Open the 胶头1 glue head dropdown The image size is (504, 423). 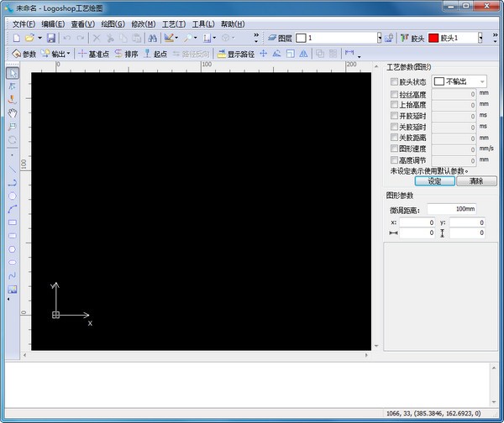click(x=480, y=39)
